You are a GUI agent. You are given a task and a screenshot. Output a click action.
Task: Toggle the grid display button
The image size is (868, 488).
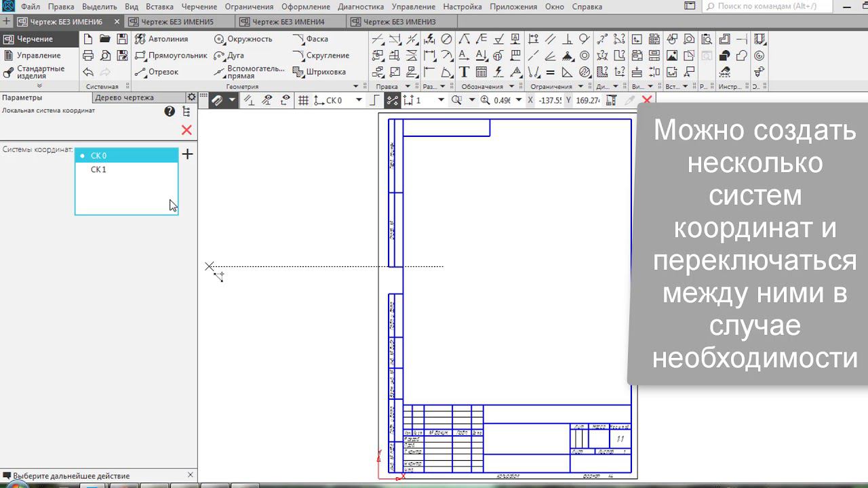coord(304,100)
